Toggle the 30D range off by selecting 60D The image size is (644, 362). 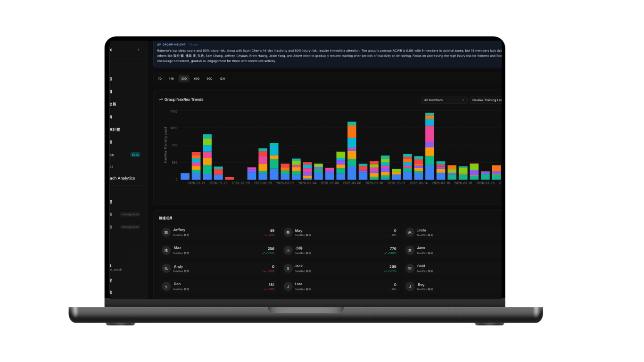[196, 78]
